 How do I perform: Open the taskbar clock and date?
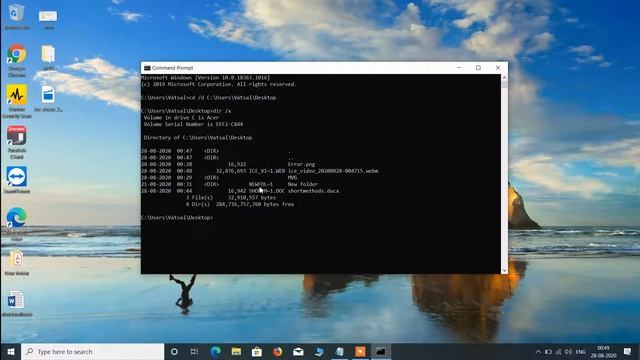pyautogui.click(x=603, y=352)
